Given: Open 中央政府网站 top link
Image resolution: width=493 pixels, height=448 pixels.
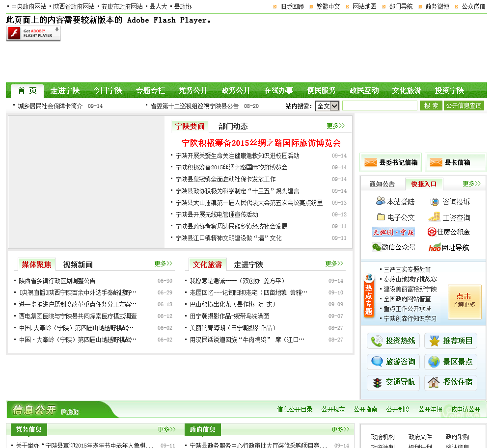Looking at the screenshot, I should [29, 6].
